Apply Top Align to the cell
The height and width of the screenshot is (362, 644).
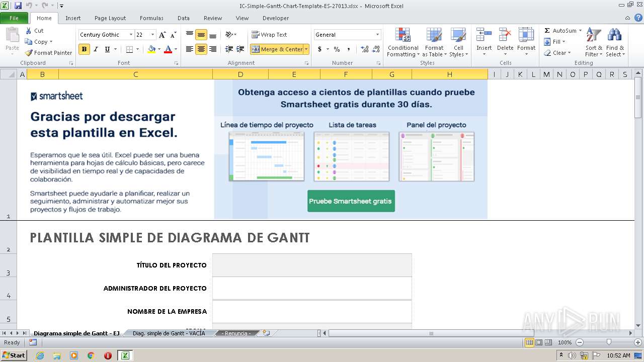click(x=190, y=35)
